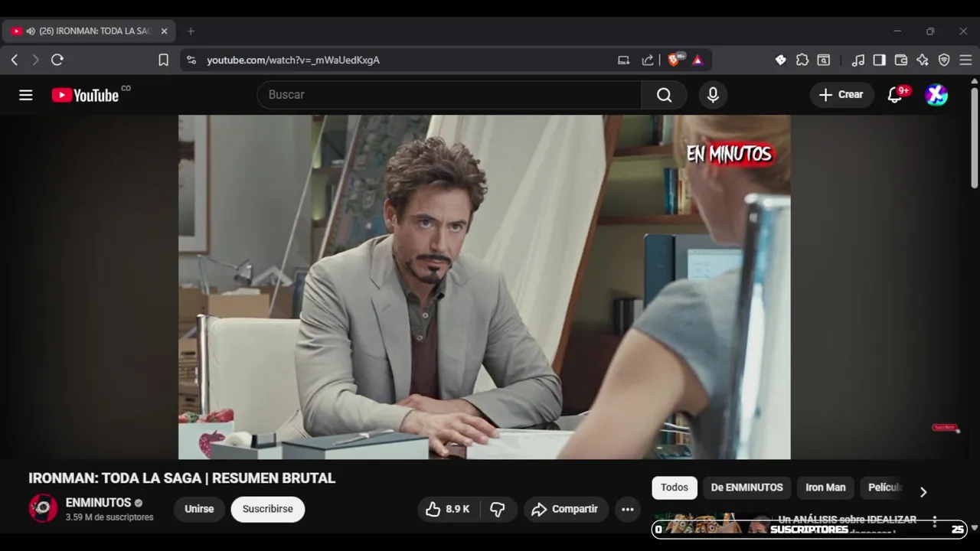Image resolution: width=980 pixels, height=551 pixels.
Task: Open the browser main menu
Action: pos(965,60)
